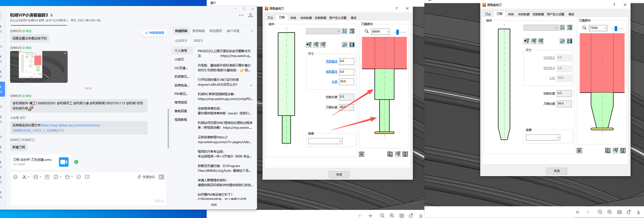Screen dimensions: 644x218
Task: Click the magnifier icon beside 750% zoom
Action: click(x=584, y=28)
